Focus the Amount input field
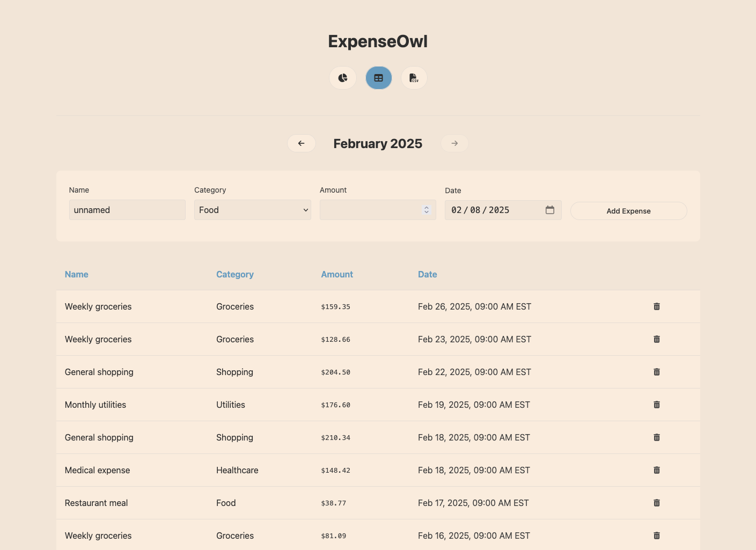Screen dimensions: 756x550 (x=378, y=210)
